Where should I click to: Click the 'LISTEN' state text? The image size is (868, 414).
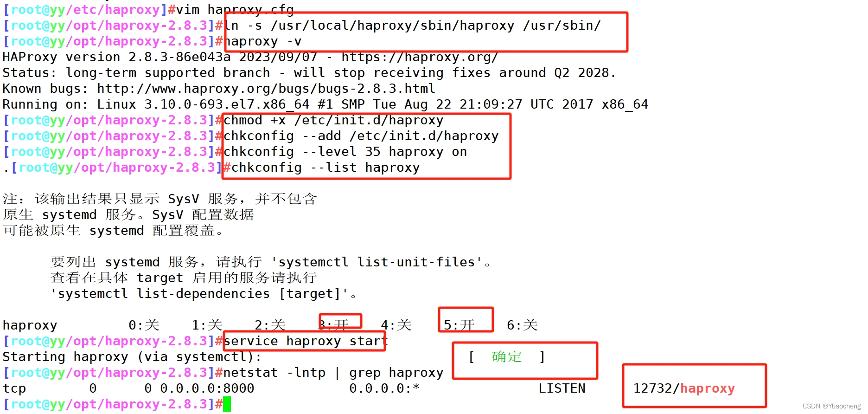pos(562,388)
